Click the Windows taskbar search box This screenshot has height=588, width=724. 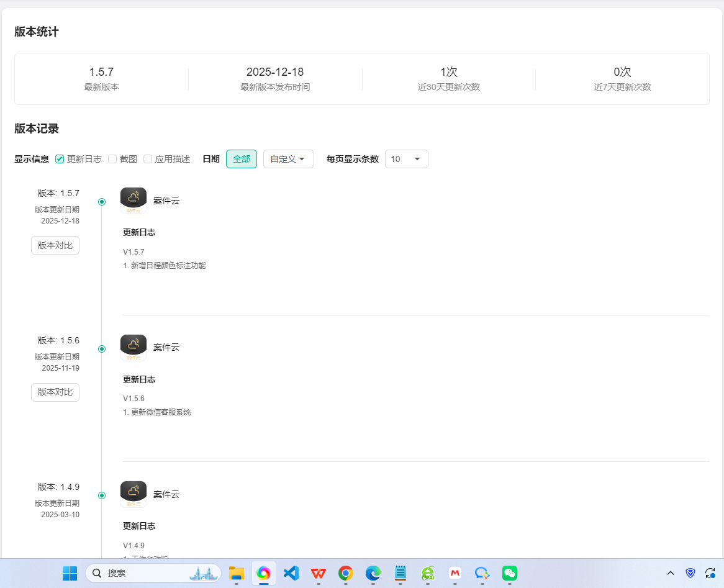153,573
